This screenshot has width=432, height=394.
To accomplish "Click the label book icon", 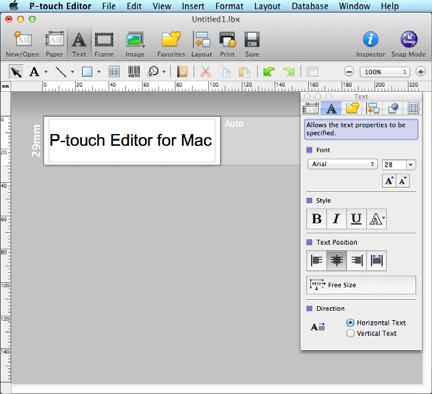I will coord(182,72).
